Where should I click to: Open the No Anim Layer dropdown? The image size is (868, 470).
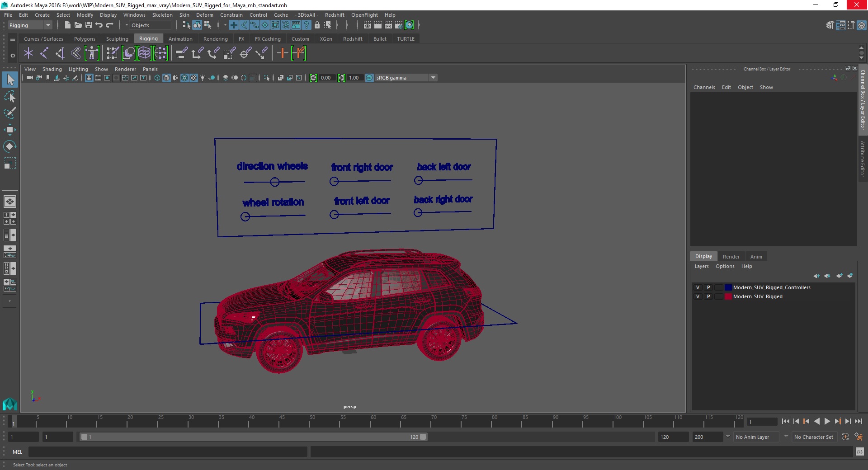tap(756, 437)
